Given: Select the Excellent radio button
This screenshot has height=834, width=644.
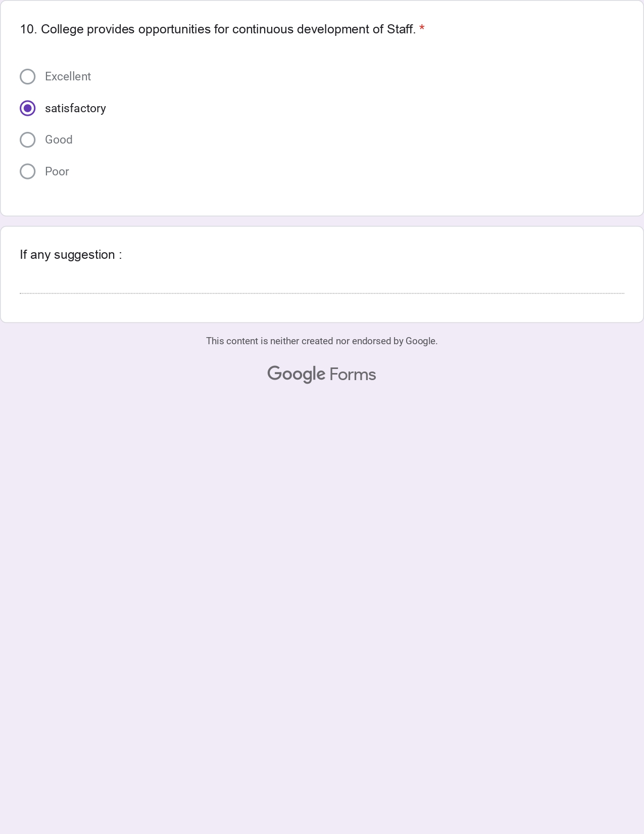Looking at the screenshot, I should (28, 77).
